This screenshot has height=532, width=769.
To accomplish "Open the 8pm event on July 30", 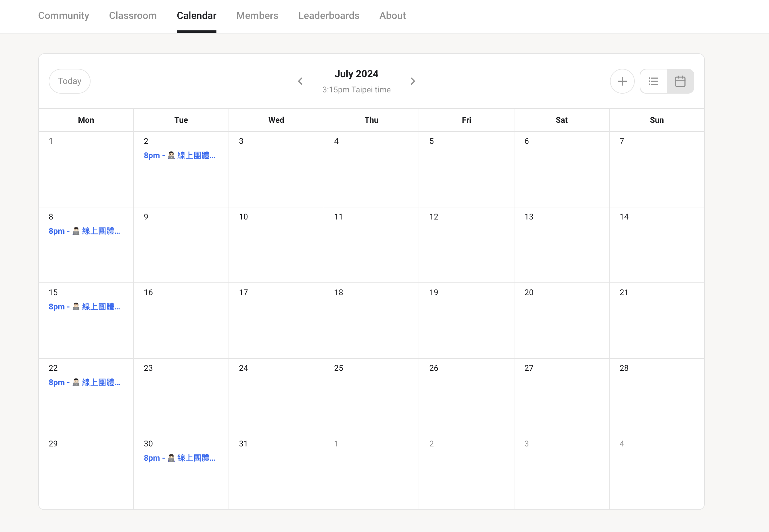I will coord(180,458).
